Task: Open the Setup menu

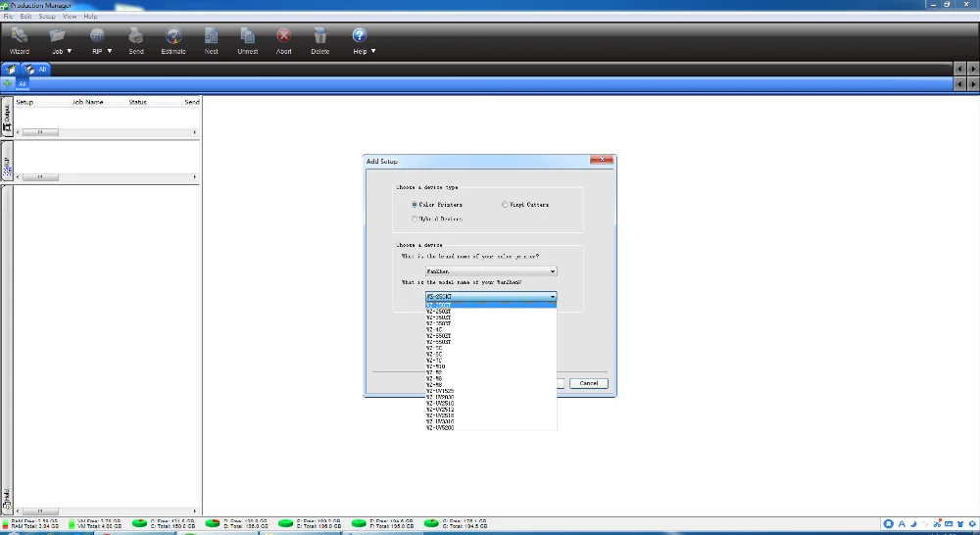Action: click(47, 17)
